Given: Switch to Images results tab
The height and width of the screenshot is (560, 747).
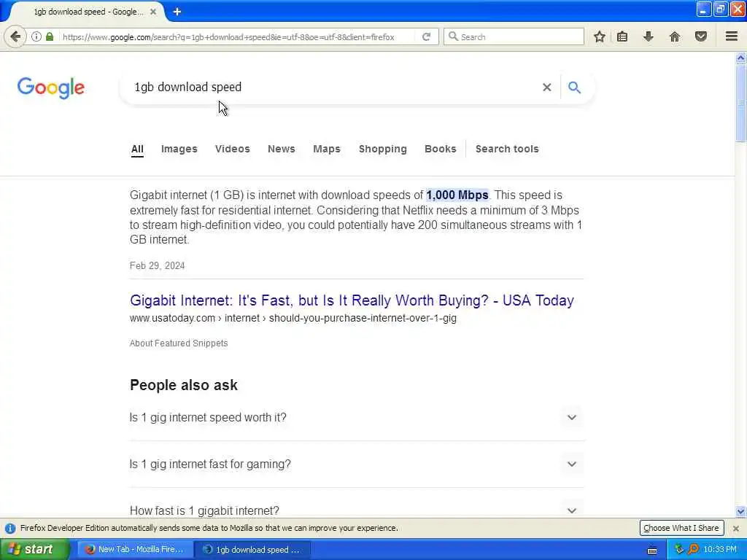Looking at the screenshot, I should [x=179, y=149].
